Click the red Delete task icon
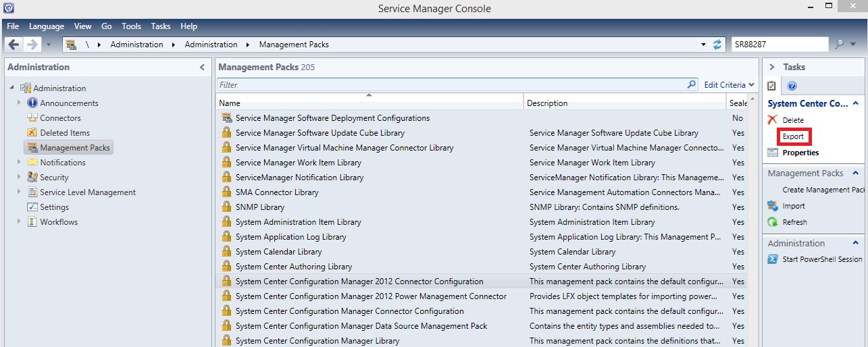The image size is (868, 347). point(773,119)
